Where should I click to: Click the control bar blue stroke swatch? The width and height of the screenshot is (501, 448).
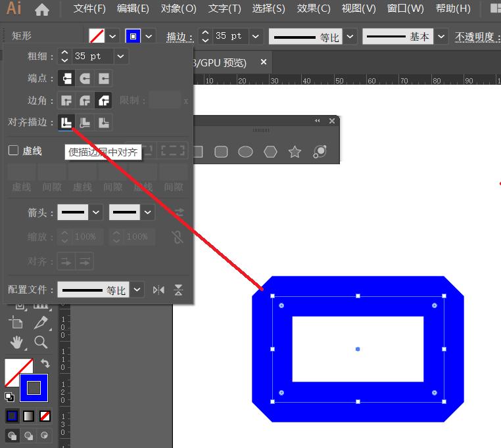133,36
